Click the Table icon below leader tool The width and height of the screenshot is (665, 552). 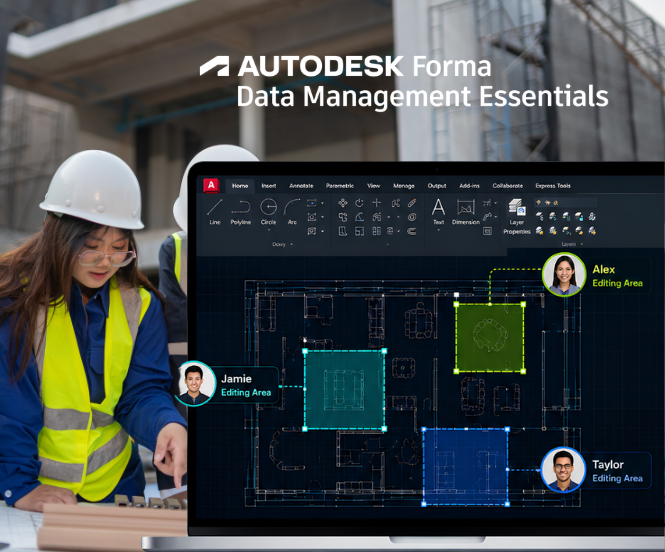487,231
